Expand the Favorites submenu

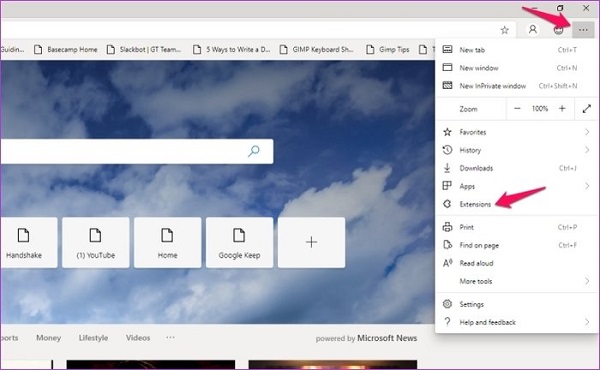(516, 132)
